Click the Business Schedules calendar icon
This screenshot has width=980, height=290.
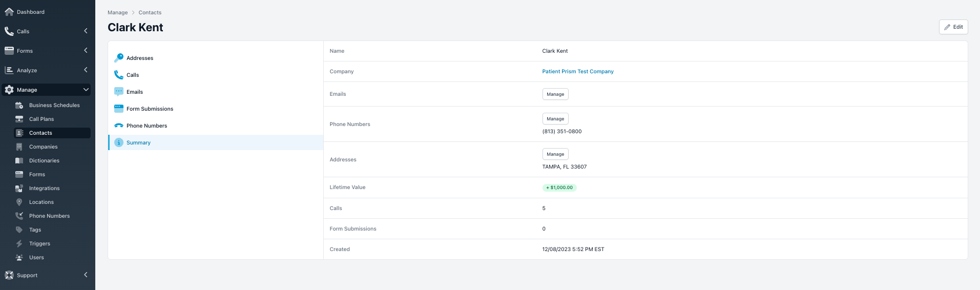19,105
